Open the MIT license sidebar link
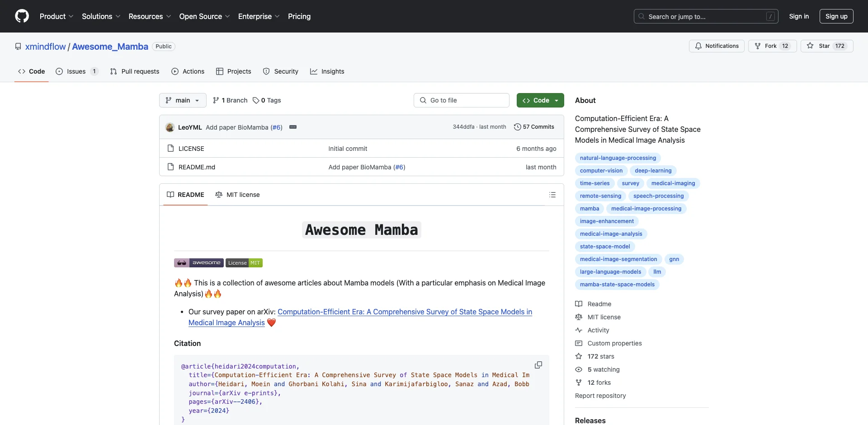Viewport: 868px width, 425px height. tap(598, 317)
